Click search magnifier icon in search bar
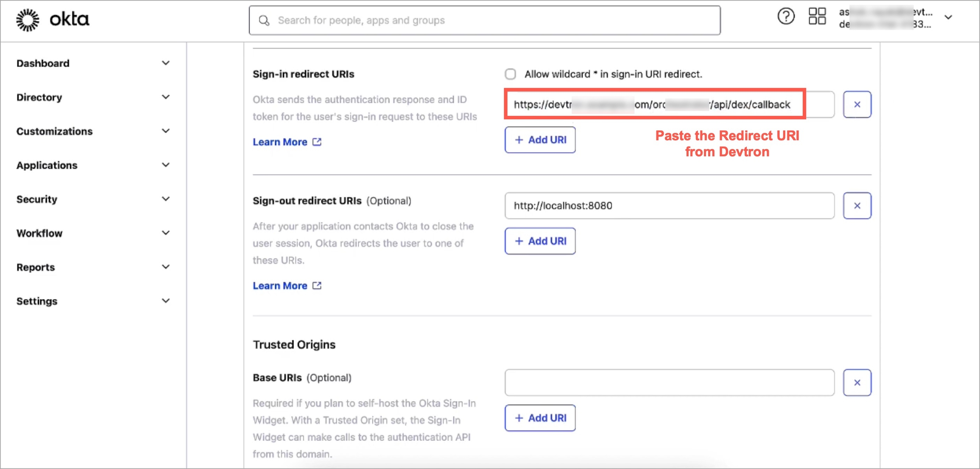Image resolution: width=980 pixels, height=469 pixels. coord(264,20)
